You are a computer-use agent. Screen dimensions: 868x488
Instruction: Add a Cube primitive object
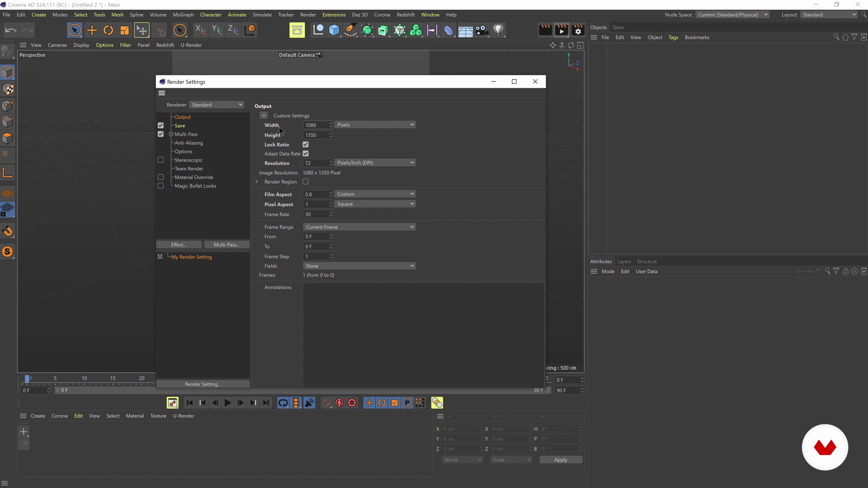tap(334, 30)
